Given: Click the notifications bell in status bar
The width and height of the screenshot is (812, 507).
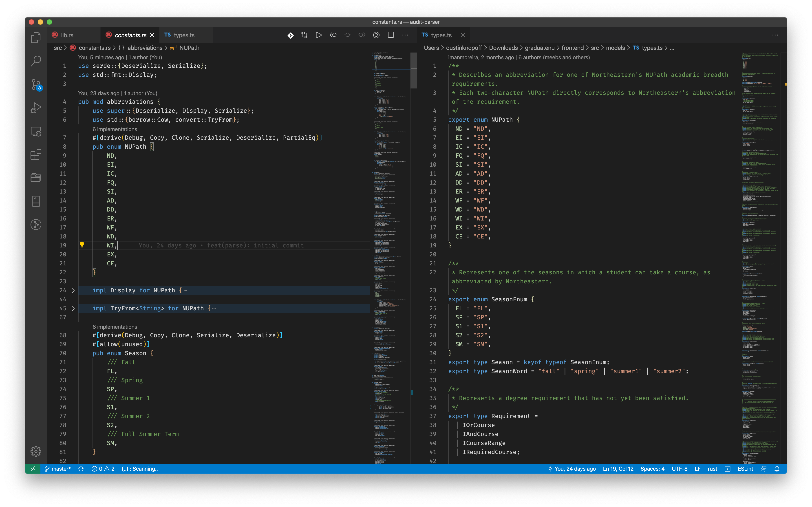Looking at the screenshot, I should tap(777, 468).
